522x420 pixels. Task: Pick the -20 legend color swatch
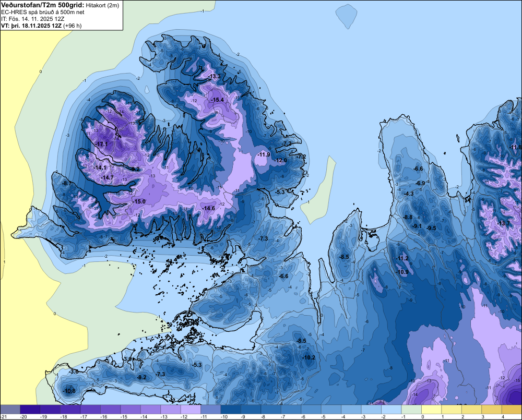click(30, 409)
